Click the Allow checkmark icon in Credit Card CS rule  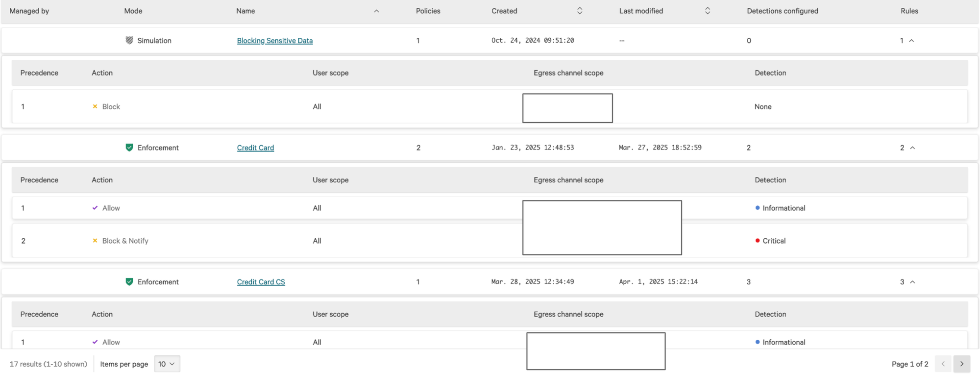pyautogui.click(x=95, y=342)
